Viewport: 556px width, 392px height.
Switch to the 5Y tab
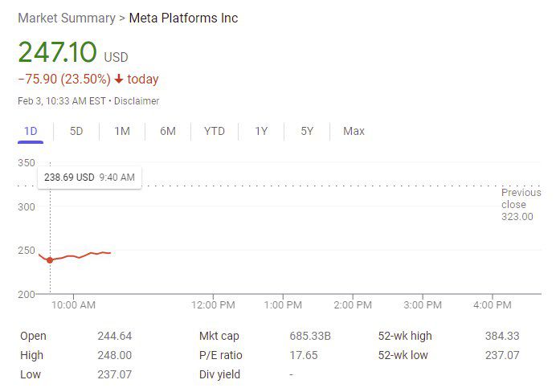pos(307,131)
